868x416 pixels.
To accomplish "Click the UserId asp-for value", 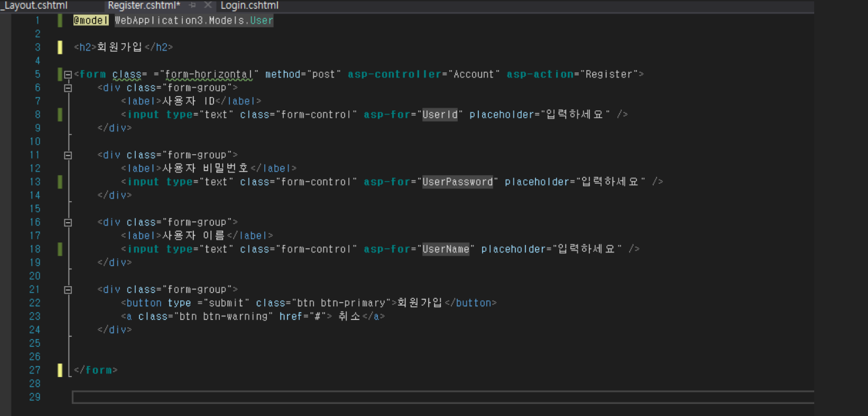I will click(440, 114).
